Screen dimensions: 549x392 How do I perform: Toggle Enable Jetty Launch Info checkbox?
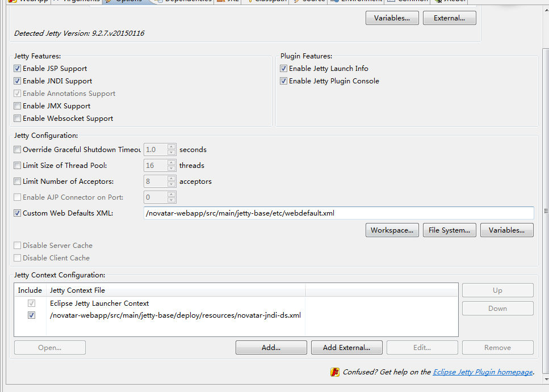coord(284,68)
